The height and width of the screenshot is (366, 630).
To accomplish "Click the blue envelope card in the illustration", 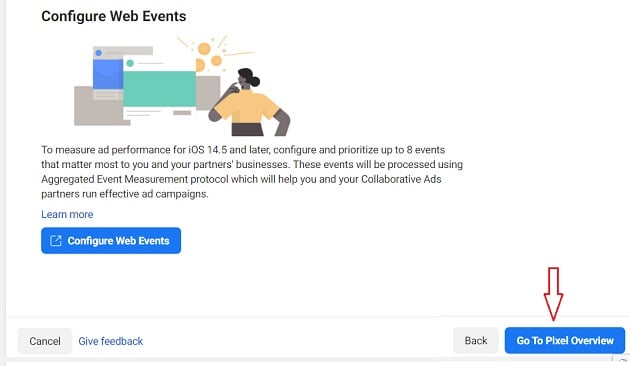I will coord(108,74).
